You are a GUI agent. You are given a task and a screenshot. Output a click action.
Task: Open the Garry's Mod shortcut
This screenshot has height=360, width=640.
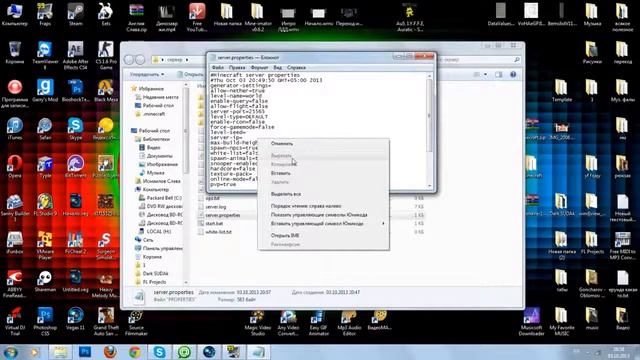point(45,91)
